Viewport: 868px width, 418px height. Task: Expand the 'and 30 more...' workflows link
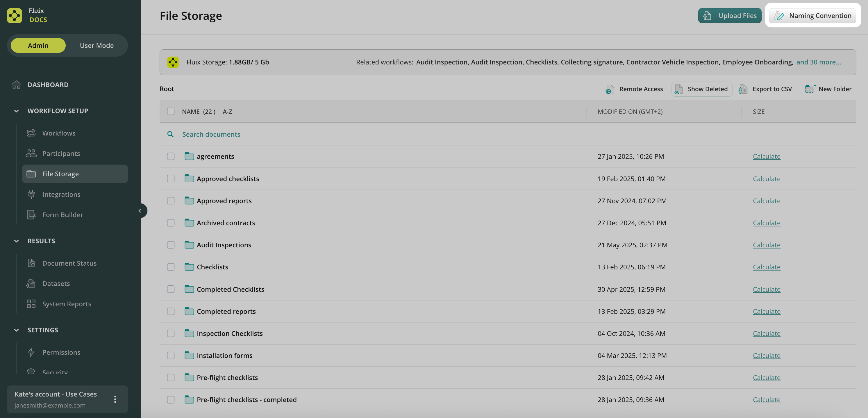point(819,62)
